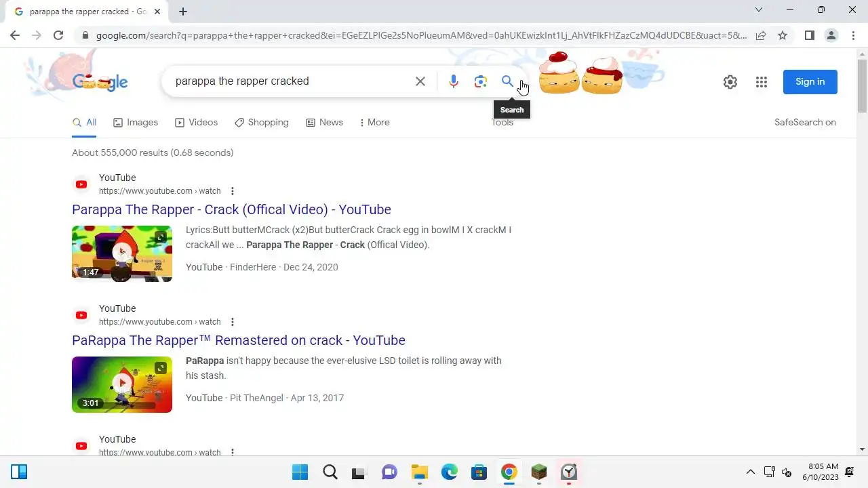Click the Sign in button

pos(810,82)
